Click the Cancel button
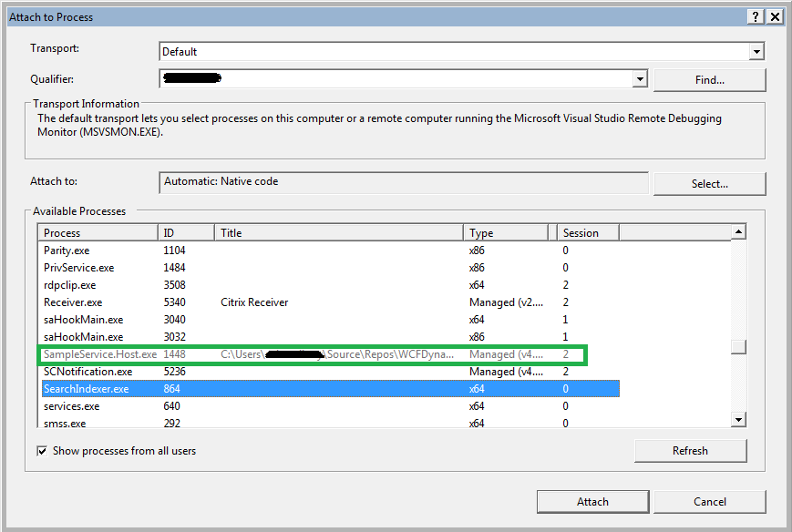792x532 pixels. click(x=710, y=502)
